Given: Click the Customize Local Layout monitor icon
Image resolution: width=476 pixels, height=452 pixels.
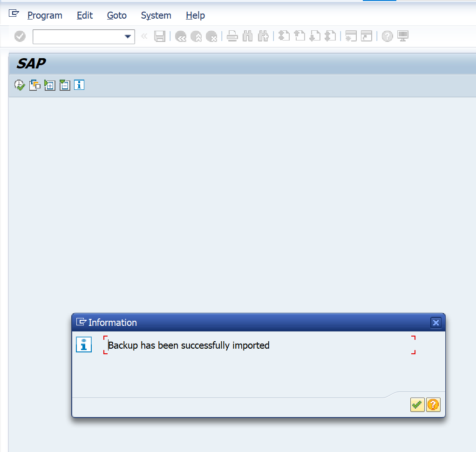Looking at the screenshot, I should point(402,36).
